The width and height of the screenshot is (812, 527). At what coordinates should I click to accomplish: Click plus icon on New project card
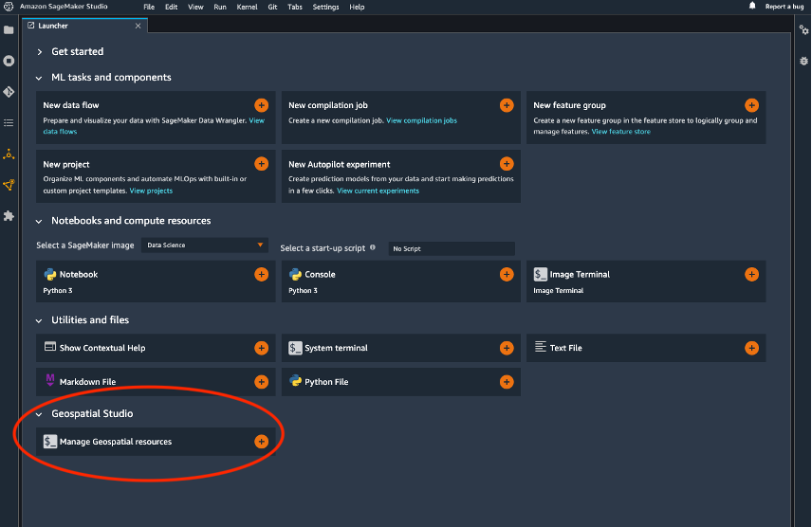pyautogui.click(x=262, y=164)
